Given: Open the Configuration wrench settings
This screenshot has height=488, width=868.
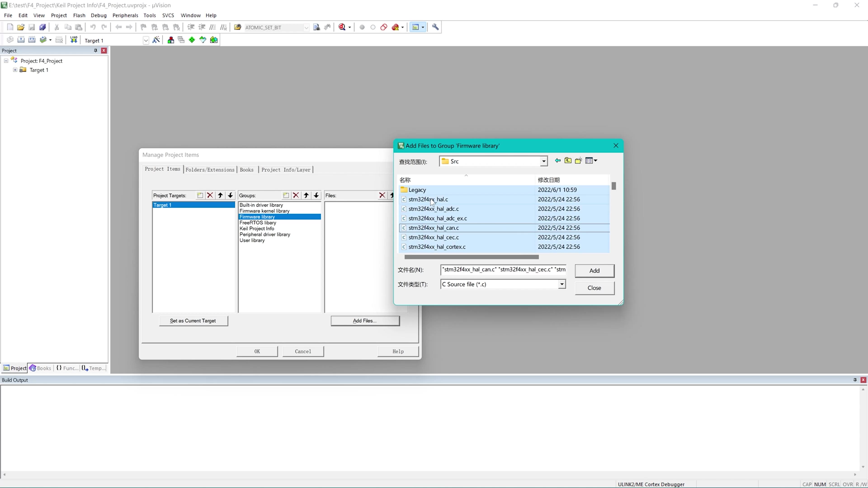Looking at the screenshot, I should click(435, 27).
